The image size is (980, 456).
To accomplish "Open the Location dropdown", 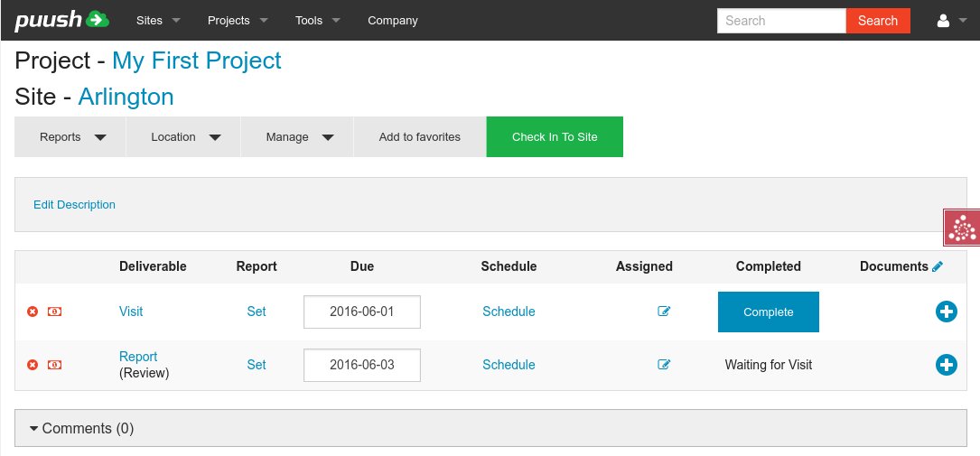I will pyautogui.click(x=183, y=137).
